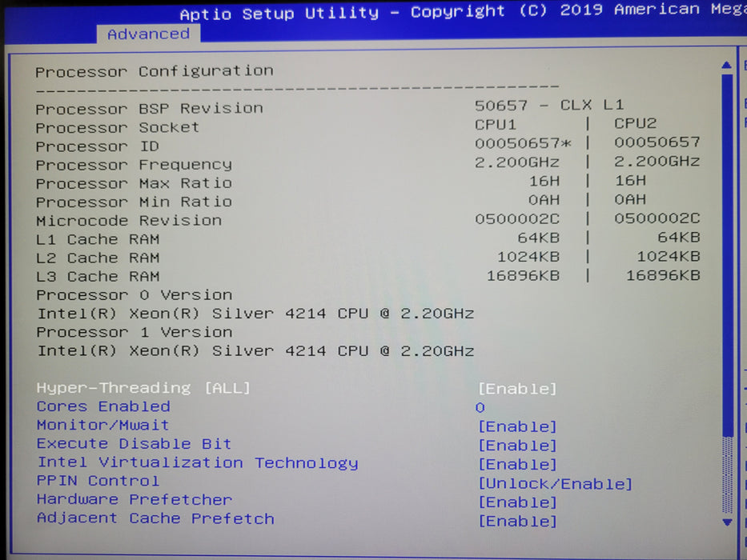Image resolution: width=747 pixels, height=560 pixels.
Task: Click Processor 0 Version label
Action: click(x=135, y=294)
